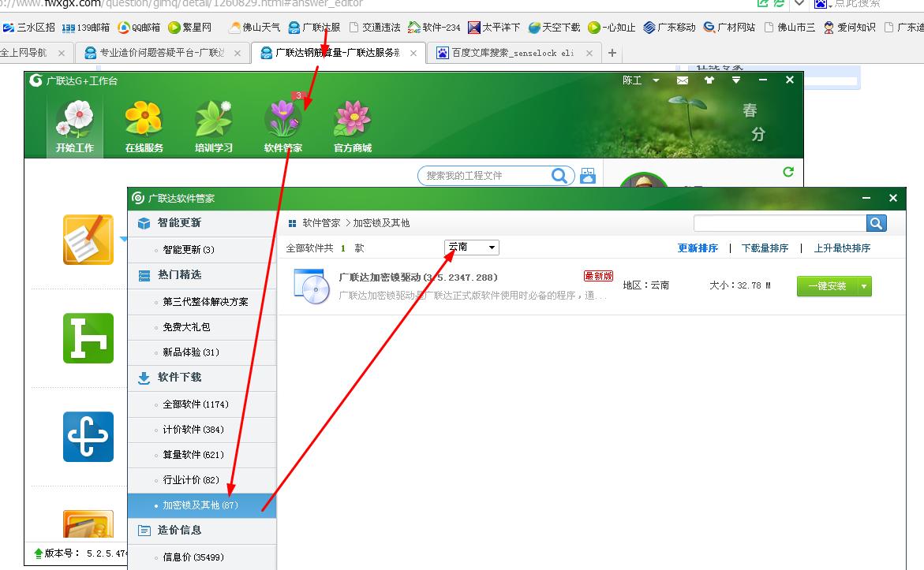Open 广东移动 bookmark
This screenshot has width=924, height=570.
pyautogui.click(x=669, y=28)
